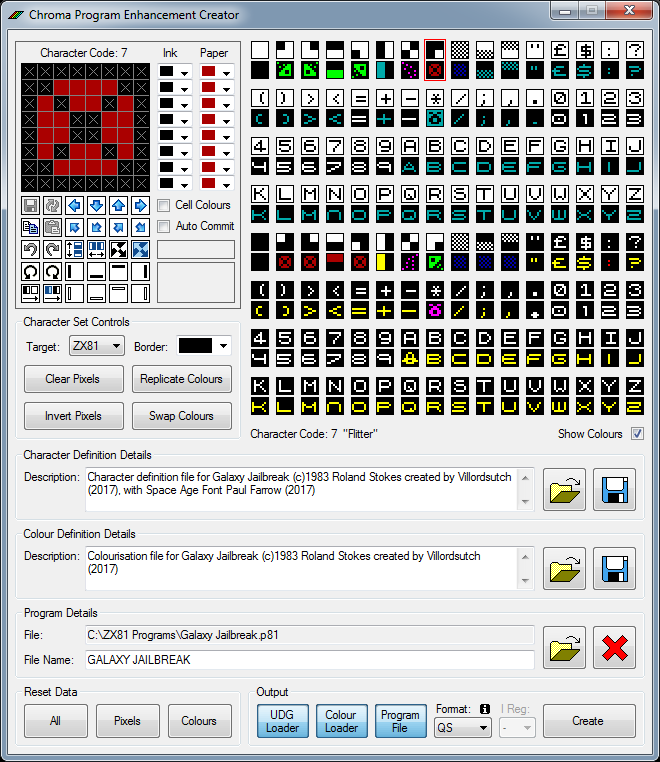Rotate the character anticlockwise
Screen dimensions: 660x762
point(31,272)
